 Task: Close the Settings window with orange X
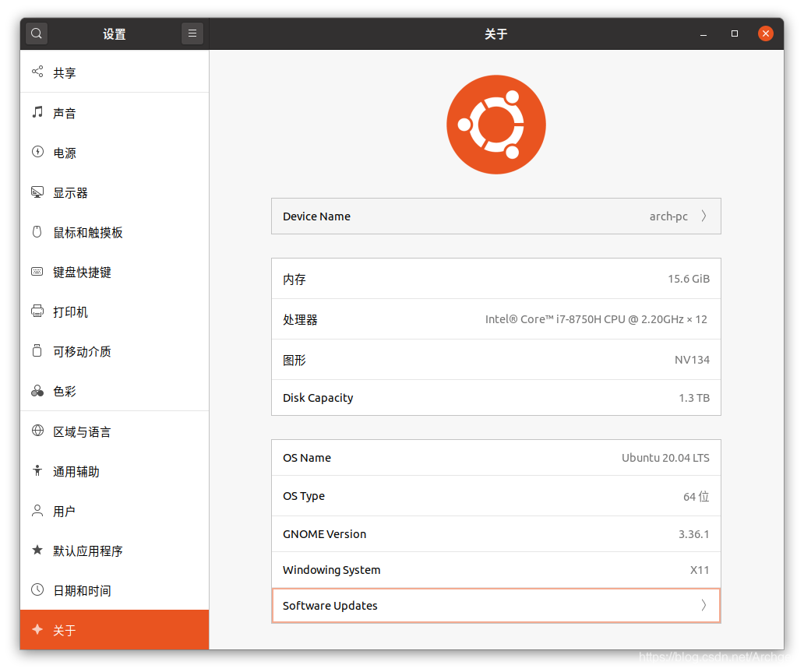click(x=766, y=33)
